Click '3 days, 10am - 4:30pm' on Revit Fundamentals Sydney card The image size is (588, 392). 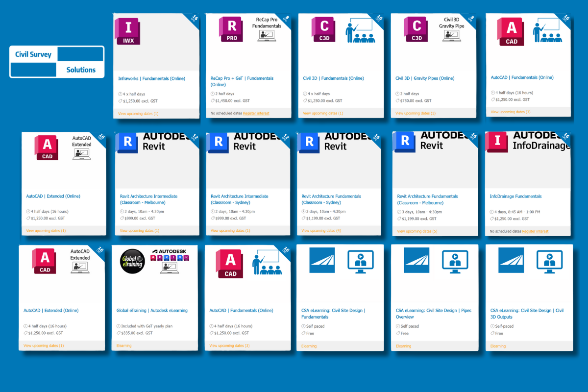[x=326, y=212]
